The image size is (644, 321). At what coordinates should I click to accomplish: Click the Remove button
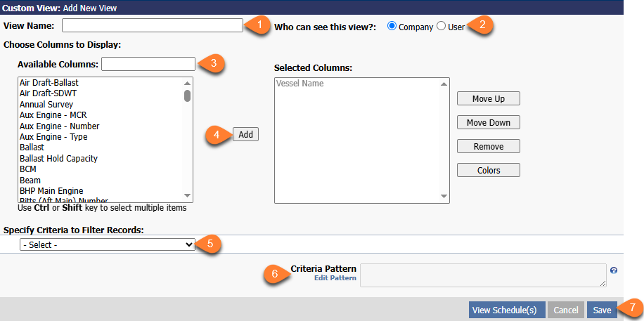pyautogui.click(x=488, y=146)
